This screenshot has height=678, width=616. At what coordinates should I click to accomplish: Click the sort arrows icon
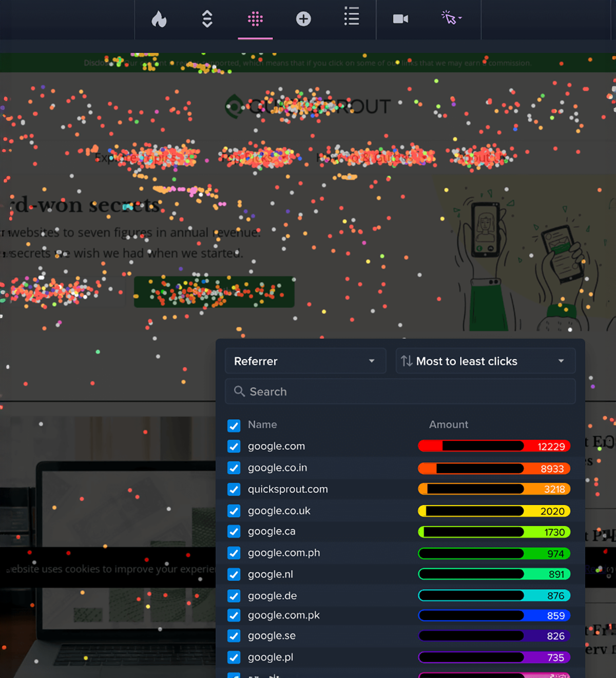coord(407,361)
